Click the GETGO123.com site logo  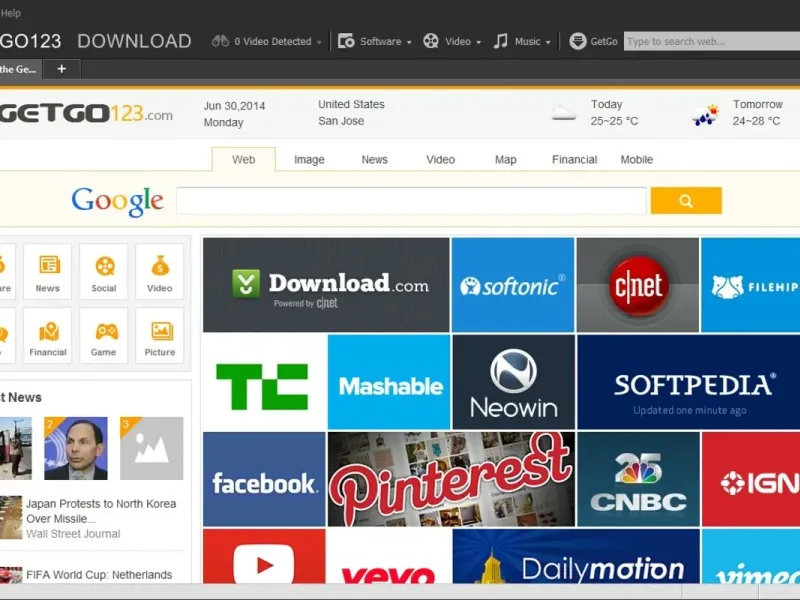pos(86,113)
